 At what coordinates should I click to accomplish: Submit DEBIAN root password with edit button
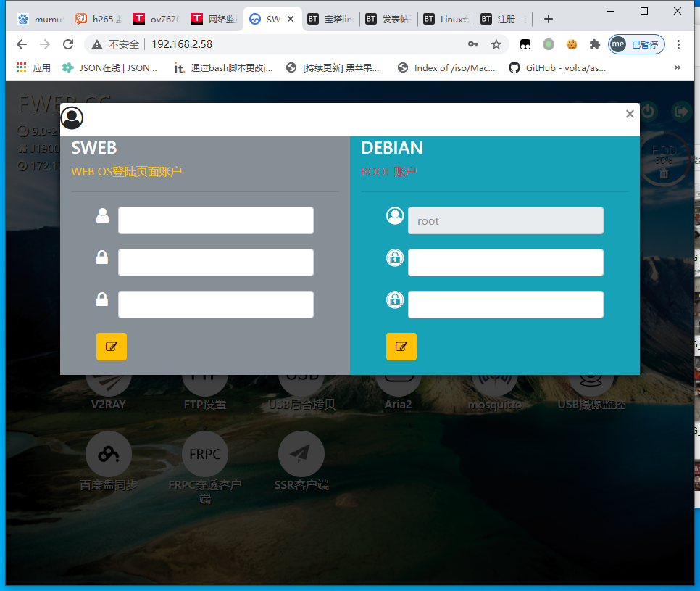(x=401, y=346)
